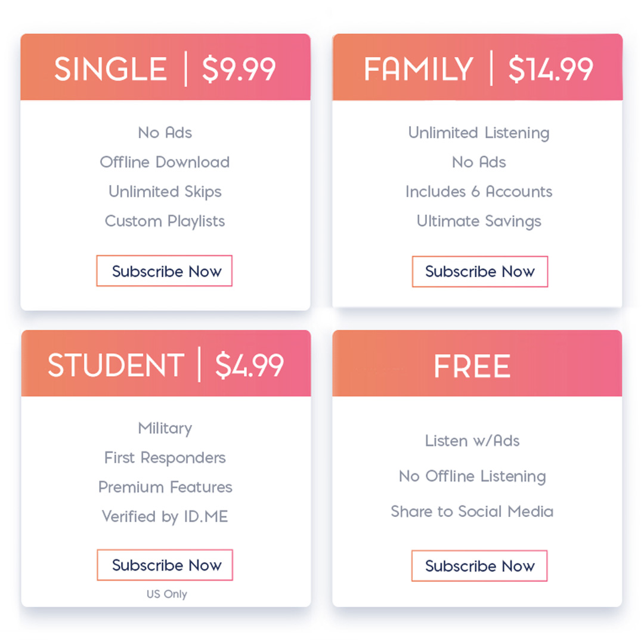Screen dimensions: 644x644
Task: Select the FREE plan header
Action: tap(477, 364)
